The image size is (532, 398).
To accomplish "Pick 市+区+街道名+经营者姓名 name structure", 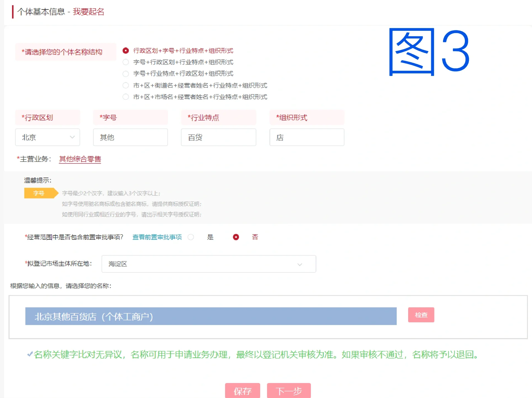I will tap(126, 85).
